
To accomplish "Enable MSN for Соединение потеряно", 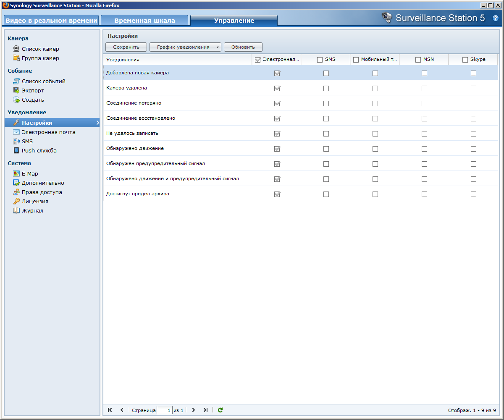I will pos(424,103).
